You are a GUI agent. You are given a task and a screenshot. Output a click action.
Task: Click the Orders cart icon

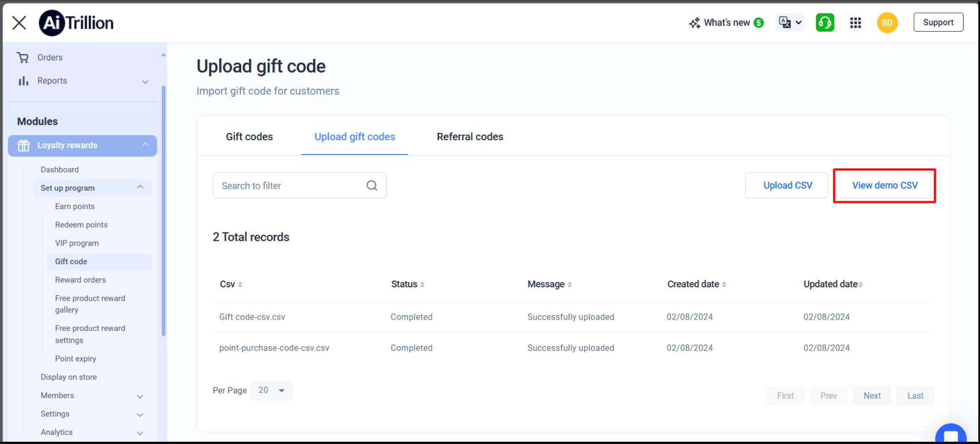click(23, 58)
